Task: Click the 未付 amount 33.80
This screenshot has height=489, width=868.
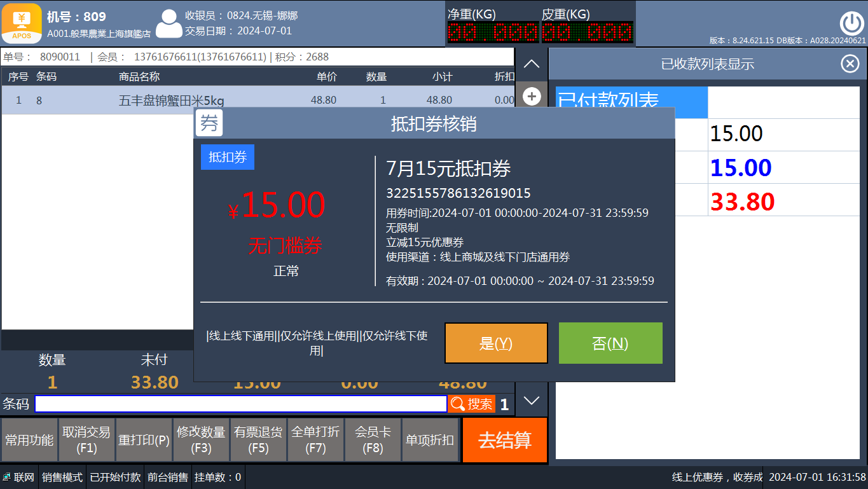Action: pos(155,382)
